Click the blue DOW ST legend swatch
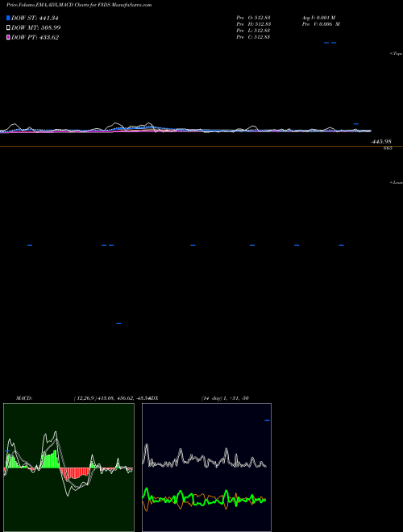Screen dimensions: 403x532 tap(8, 18)
